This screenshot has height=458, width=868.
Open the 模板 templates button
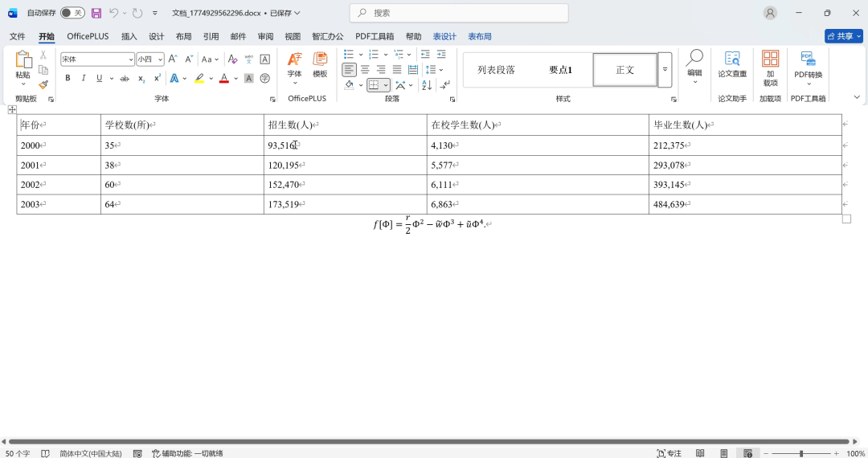click(x=320, y=64)
